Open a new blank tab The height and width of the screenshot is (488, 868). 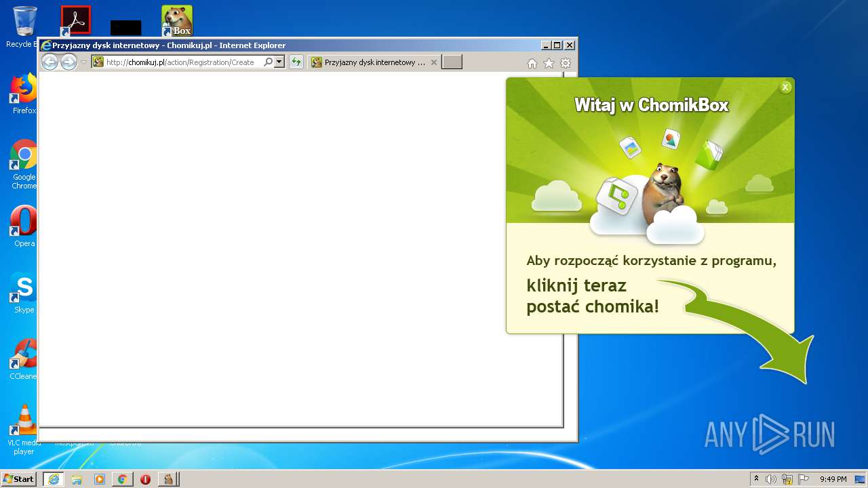pyautogui.click(x=452, y=62)
